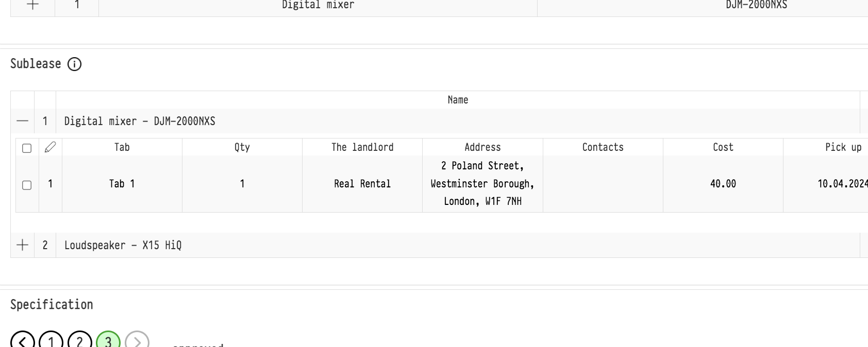Click the Cost column header

click(x=723, y=147)
